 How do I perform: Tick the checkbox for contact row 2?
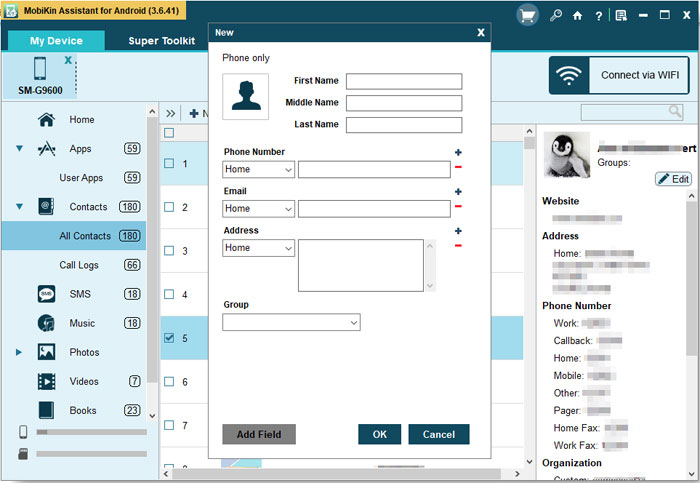point(169,207)
